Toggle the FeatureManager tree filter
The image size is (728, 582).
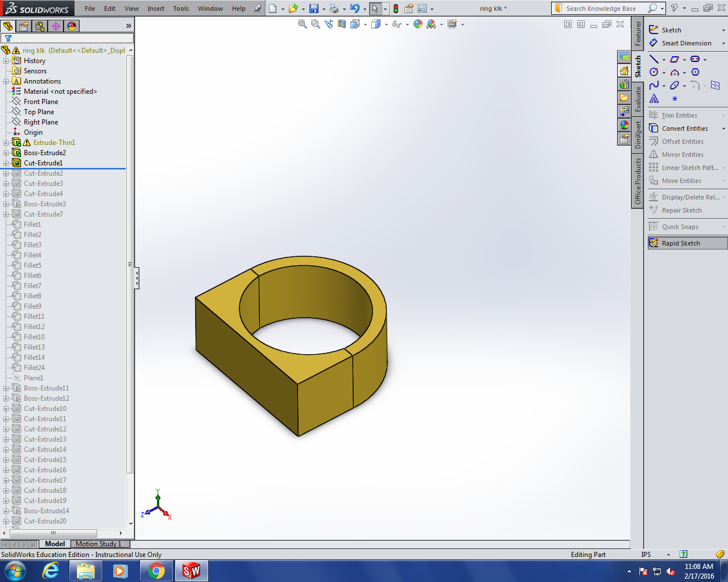coord(9,39)
